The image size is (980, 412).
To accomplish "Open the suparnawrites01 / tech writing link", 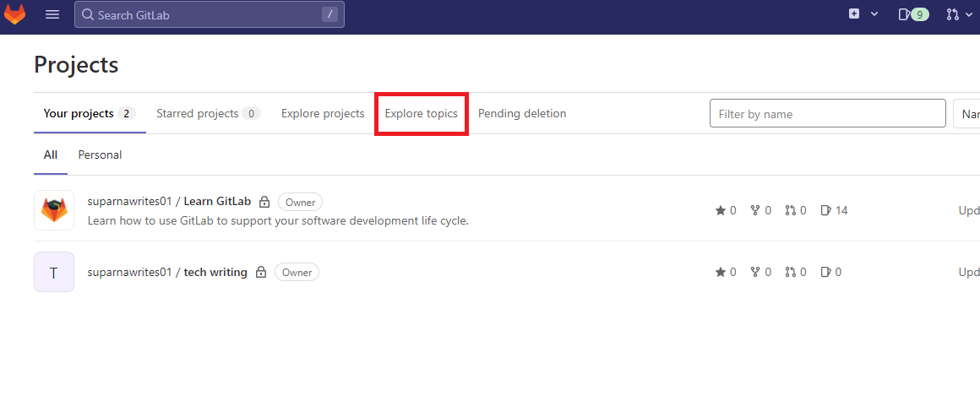I will (167, 272).
